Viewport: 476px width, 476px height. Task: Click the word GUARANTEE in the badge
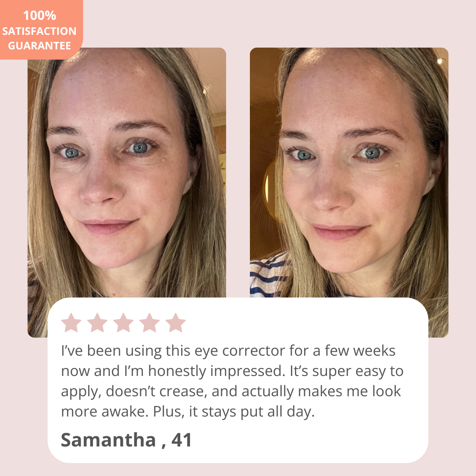(40, 45)
